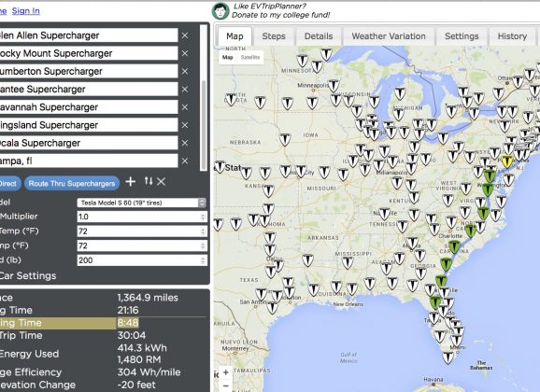Screen dimensions: 540x392
Task: Click the green marker in South Carolina
Action: [x=454, y=246]
